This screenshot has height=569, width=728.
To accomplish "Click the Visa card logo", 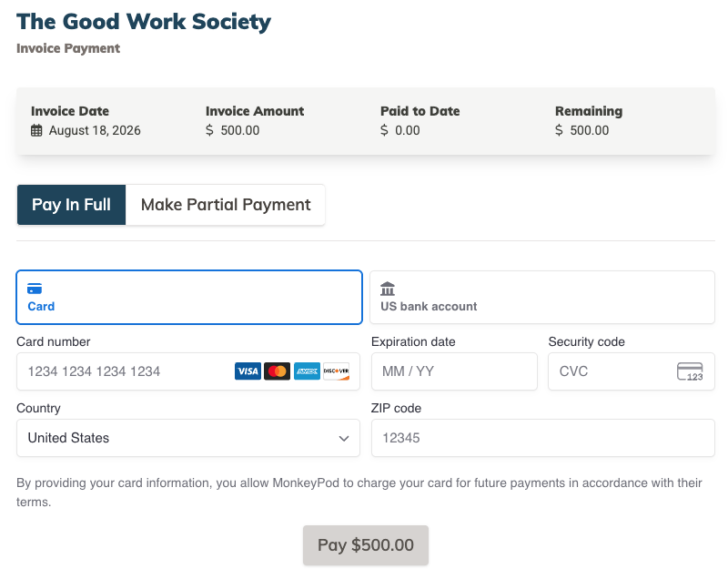I will point(248,371).
